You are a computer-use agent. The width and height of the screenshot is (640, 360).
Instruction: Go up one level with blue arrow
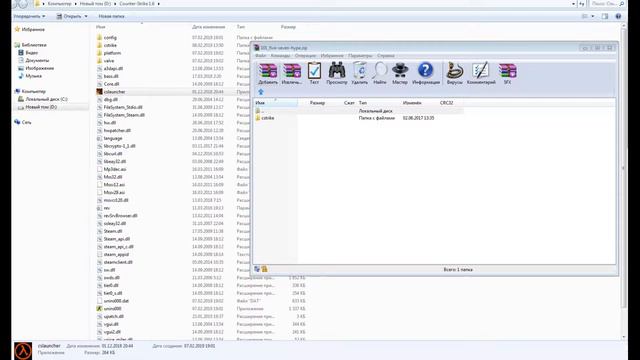(261, 92)
